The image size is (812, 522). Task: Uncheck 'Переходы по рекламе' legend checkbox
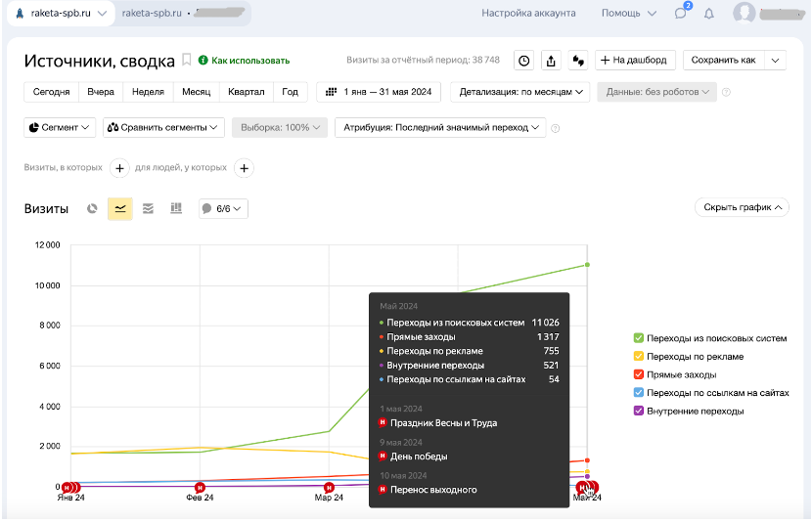click(639, 357)
